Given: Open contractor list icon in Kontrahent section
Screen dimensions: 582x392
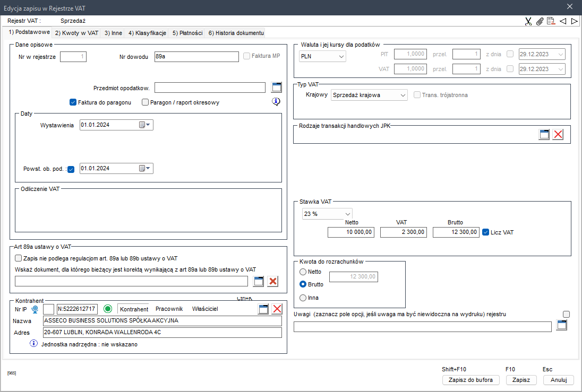Looking at the screenshot, I should tap(263, 309).
